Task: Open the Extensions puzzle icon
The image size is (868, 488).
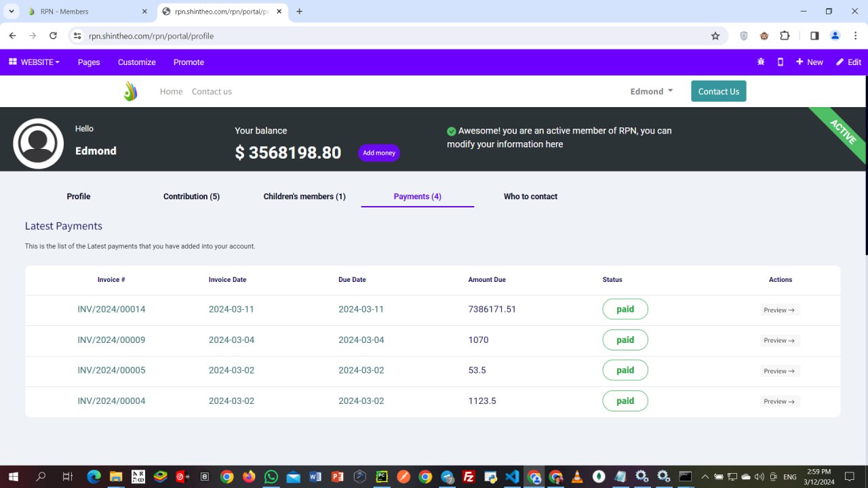Action: (x=785, y=36)
